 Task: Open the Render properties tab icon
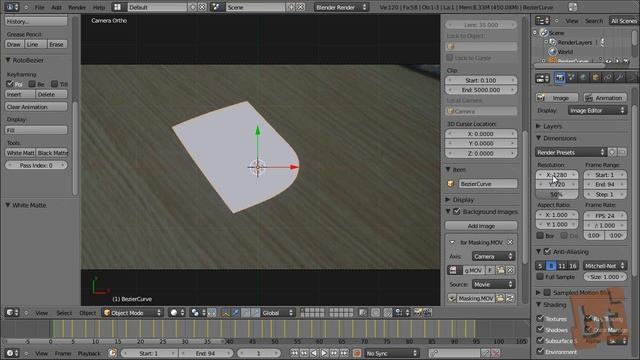(x=560, y=78)
